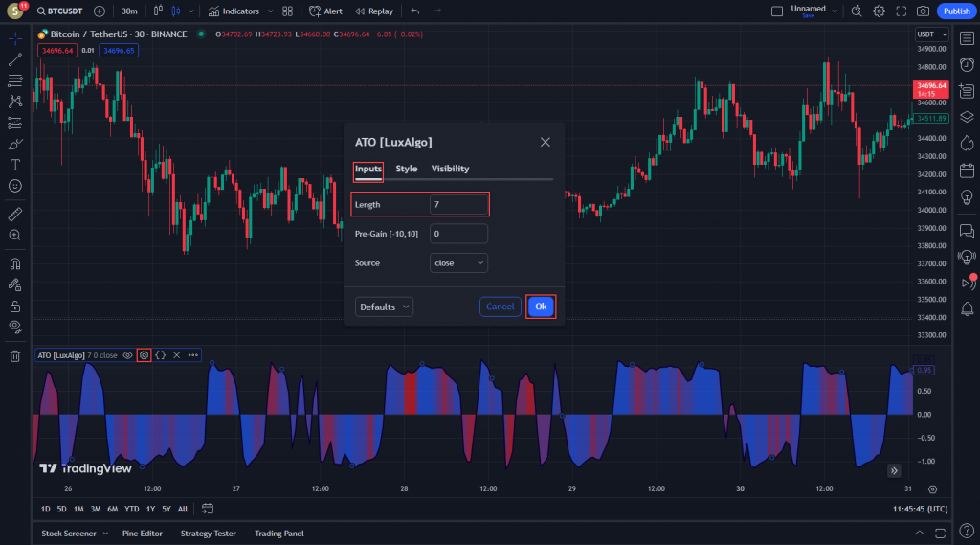980x545 pixels.
Task: Open the calendar panel icon
Action: pos(967,170)
